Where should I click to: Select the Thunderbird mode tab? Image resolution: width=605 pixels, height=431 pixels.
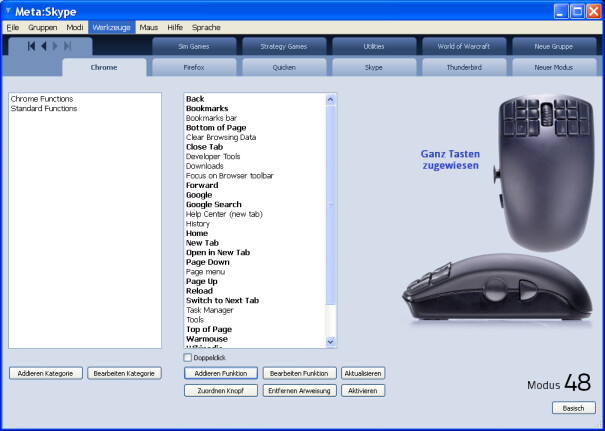[464, 67]
